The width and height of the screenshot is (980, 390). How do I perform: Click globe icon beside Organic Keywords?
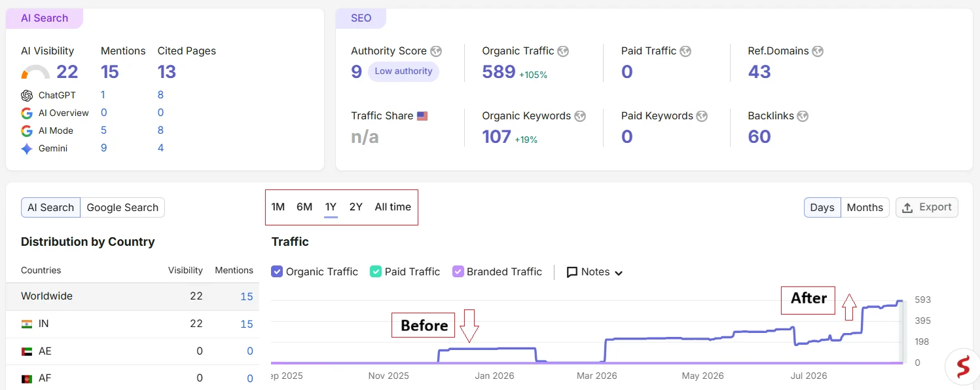[x=580, y=116]
